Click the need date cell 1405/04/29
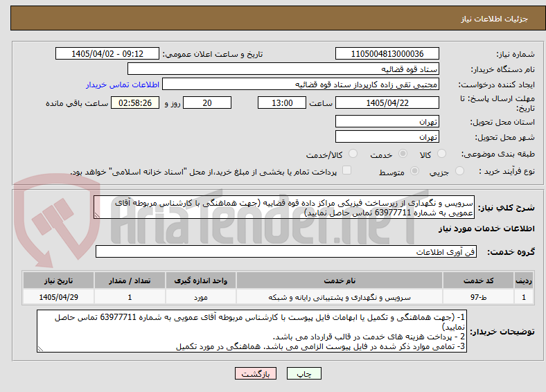 point(58,297)
